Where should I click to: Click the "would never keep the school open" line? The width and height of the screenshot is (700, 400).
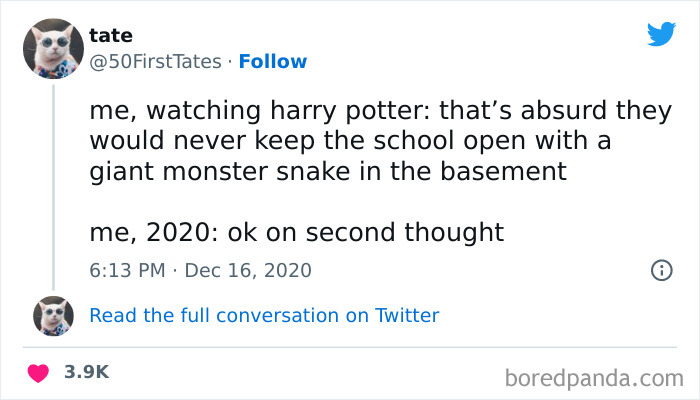[350, 141]
